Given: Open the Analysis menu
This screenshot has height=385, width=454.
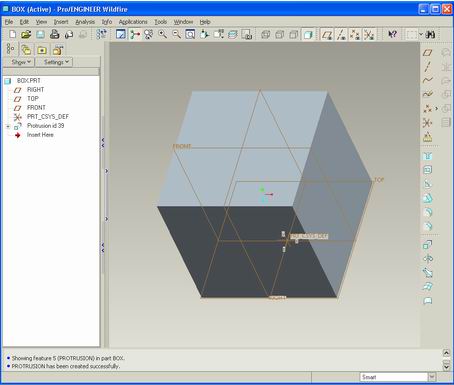Looking at the screenshot, I should pos(85,22).
